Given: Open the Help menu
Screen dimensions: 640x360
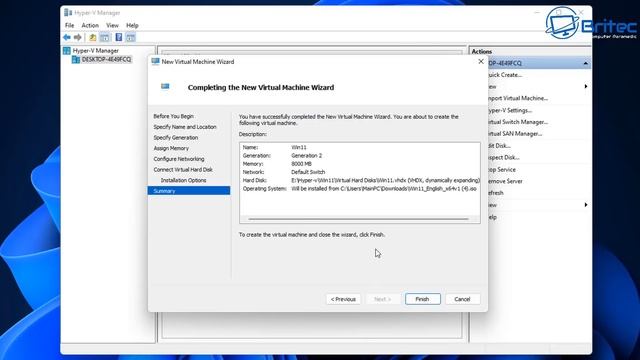Looking at the screenshot, I should [x=132, y=25].
